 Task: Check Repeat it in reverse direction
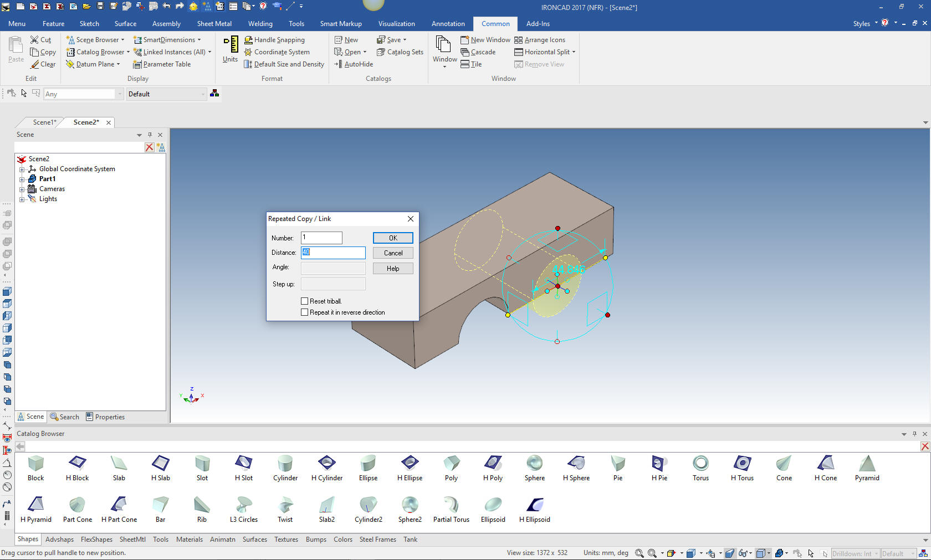304,312
